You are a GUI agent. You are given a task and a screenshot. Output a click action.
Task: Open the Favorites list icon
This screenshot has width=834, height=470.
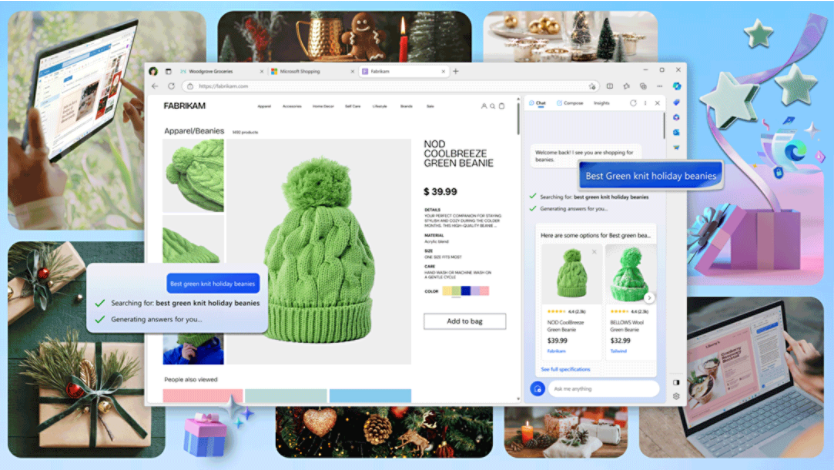pos(627,86)
